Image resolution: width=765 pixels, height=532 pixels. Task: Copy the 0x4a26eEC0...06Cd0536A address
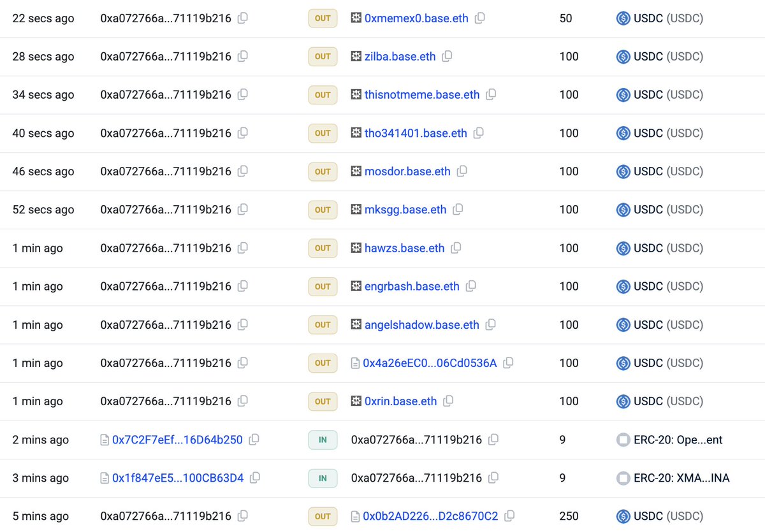(508, 363)
